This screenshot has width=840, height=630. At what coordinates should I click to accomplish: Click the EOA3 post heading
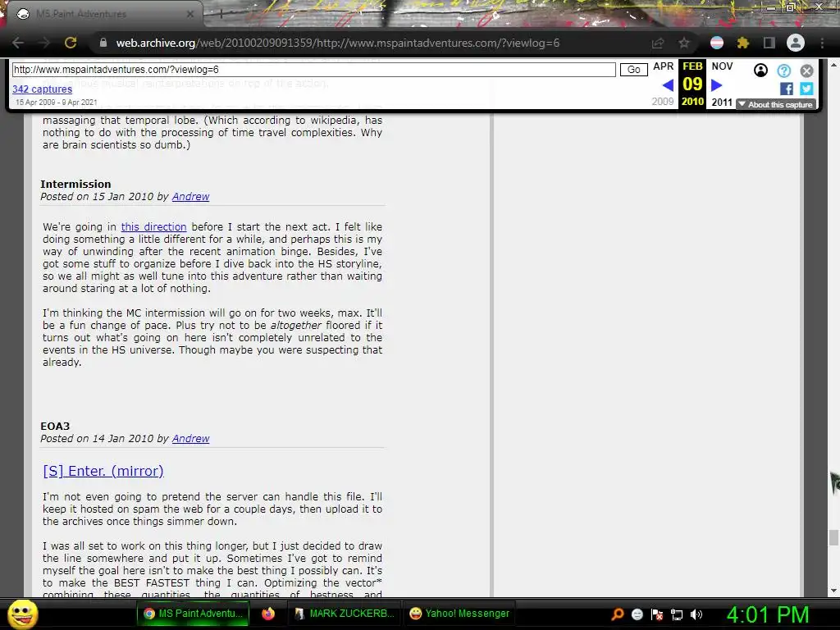(x=55, y=426)
